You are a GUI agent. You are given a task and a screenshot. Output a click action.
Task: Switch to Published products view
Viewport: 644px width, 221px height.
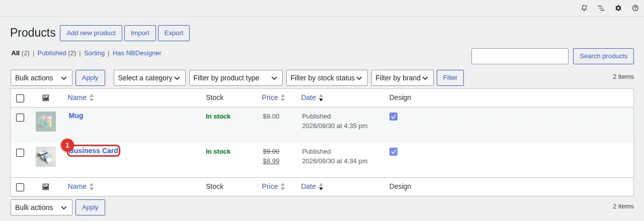point(52,53)
